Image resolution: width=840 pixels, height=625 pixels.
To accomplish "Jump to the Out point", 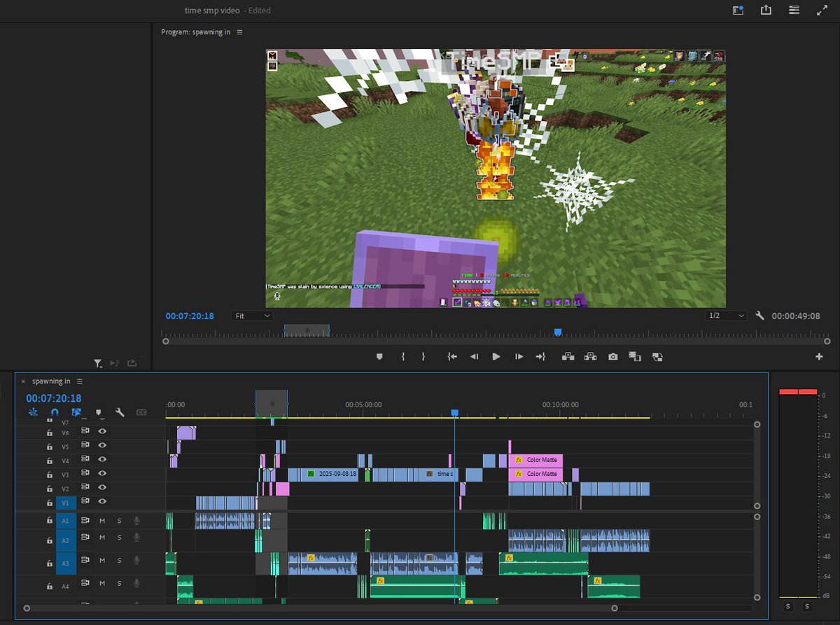I will pyautogui.click(x=540, y=356).
